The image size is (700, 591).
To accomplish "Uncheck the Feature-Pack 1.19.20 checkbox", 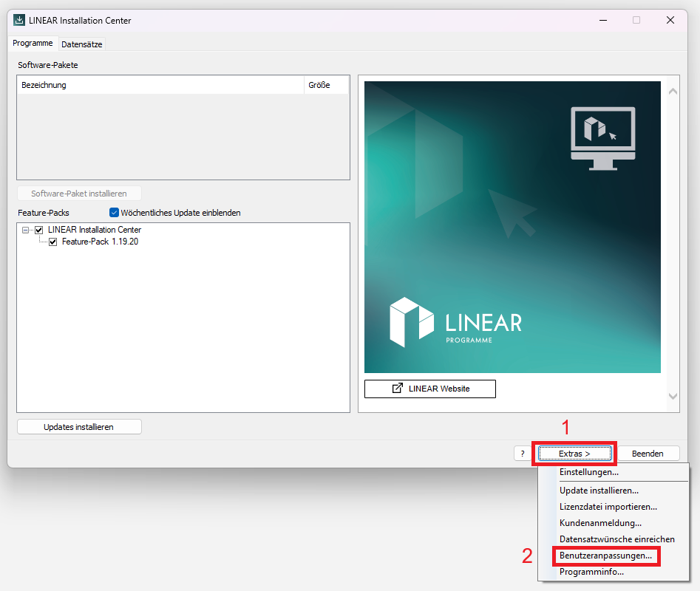I will tap(52, 242).
